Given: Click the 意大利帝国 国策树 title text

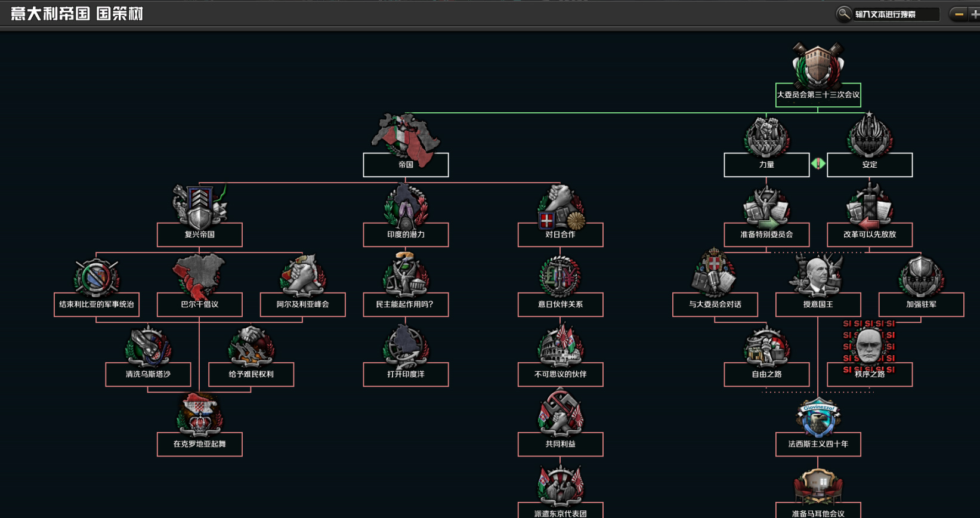Looking at the screenshot, I should [77, 14].
